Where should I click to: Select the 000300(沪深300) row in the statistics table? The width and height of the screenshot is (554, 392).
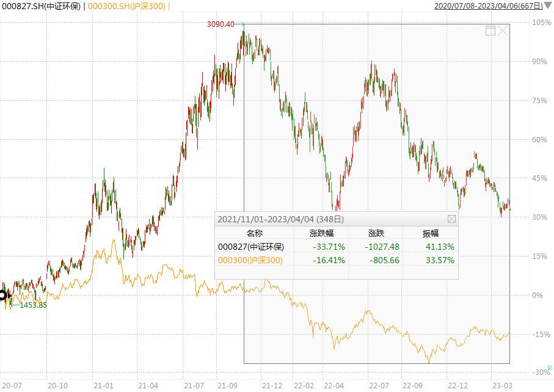click(251, 260)
